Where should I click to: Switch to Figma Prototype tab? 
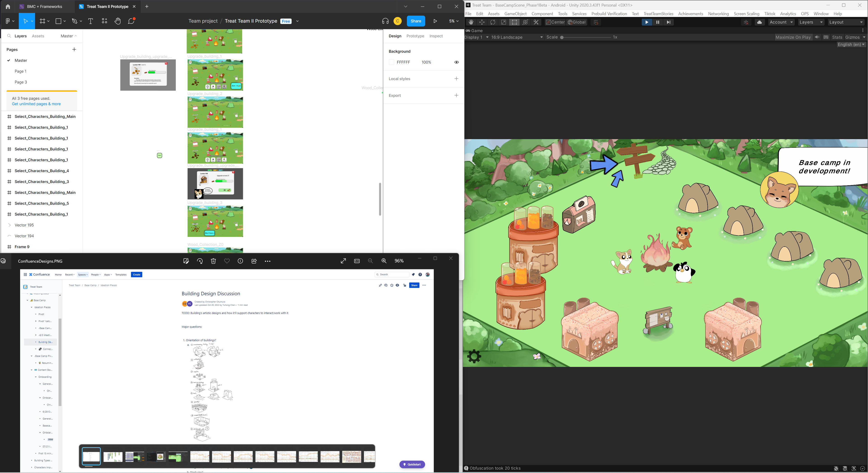click(x=415, y=36)
